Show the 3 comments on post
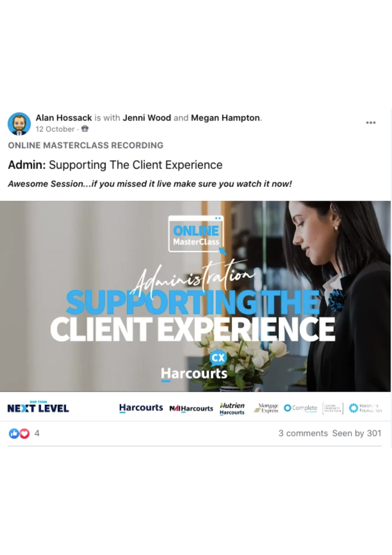The width and height of the screenshot is (392, 555). pyautogui.click(x=303, y=433)
